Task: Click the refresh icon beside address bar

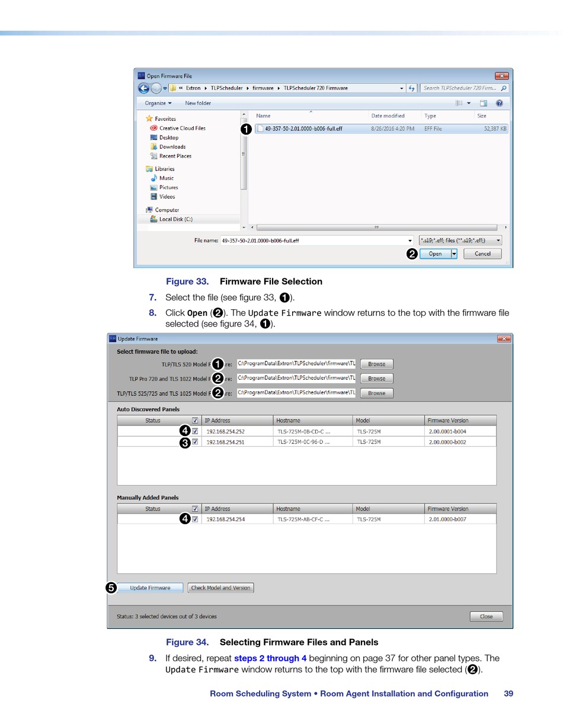Action: click(x=411, y=88)
